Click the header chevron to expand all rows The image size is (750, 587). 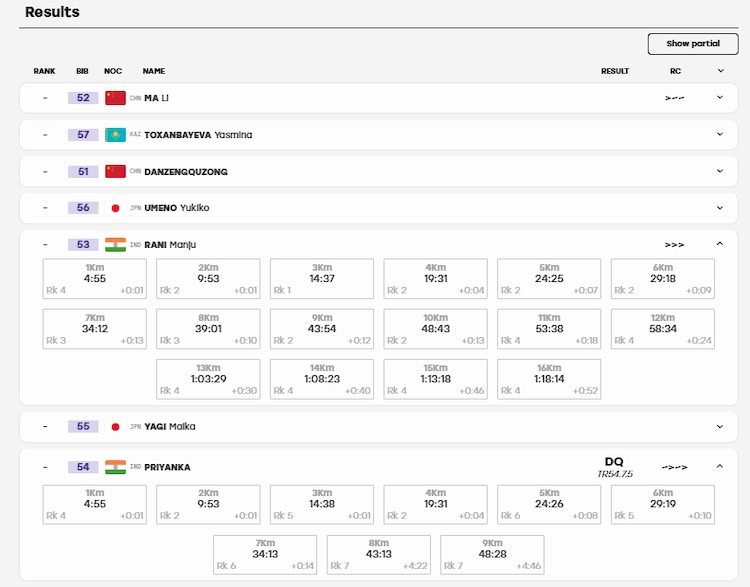721,71
